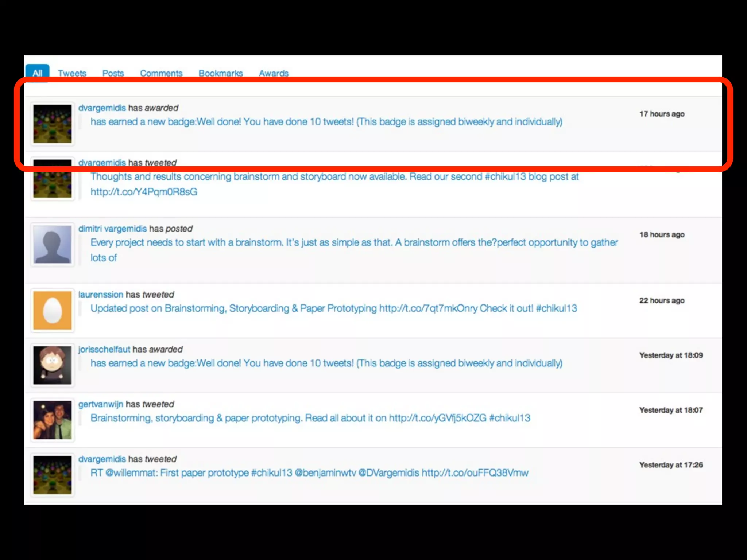Viewport: 747px width, 560px height.
Task: Open the Posts tab
Action: (113, 73)
